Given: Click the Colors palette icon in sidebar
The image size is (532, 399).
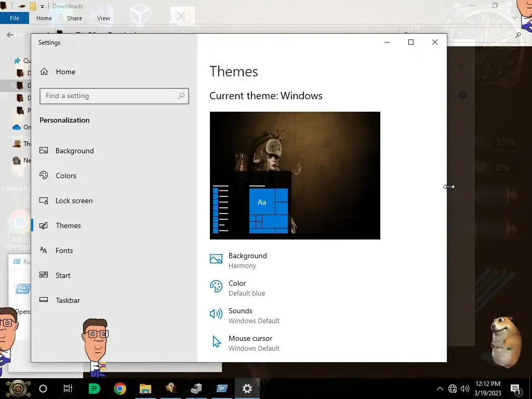Looking at the screenshot, I should click(44, 175).
